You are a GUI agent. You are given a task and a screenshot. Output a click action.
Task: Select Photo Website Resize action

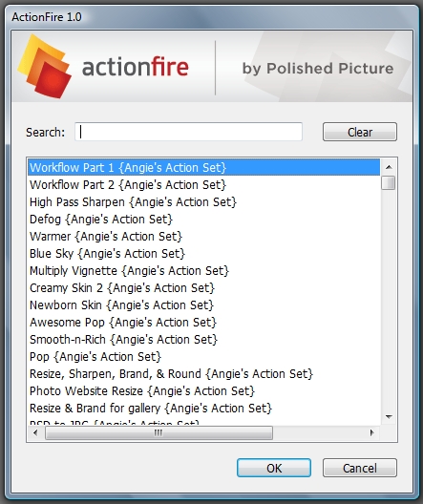203,391
